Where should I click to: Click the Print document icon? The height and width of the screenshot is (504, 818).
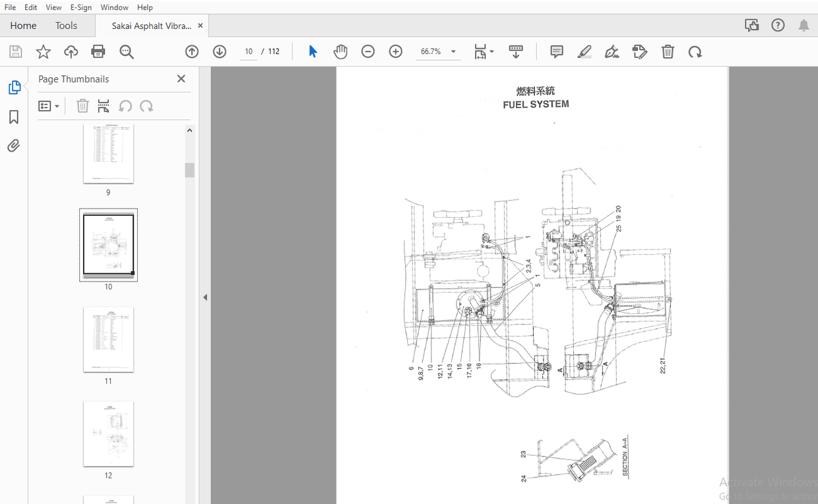tap(98, 51)
